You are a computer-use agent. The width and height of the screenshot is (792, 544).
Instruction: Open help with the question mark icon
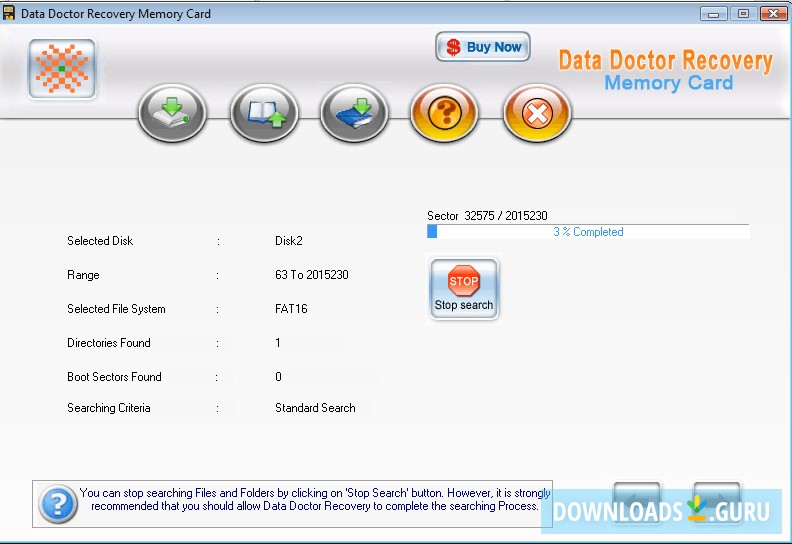444,113
